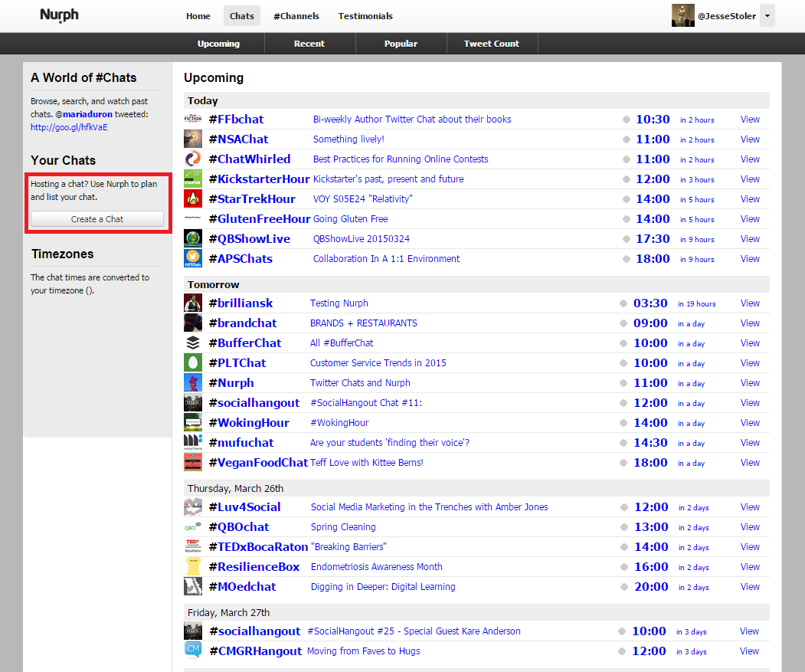This screenshot has height=672, width=805.
Task: Click the #ChatWhirled swirl icon
Action: coord(193,159)
